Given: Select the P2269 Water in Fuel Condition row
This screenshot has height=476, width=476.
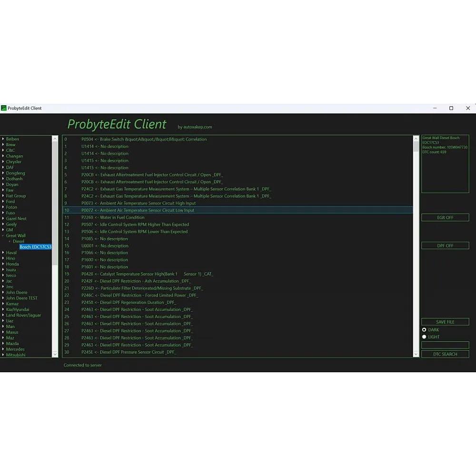Looking at the screenshot, I should pyautogui.click(x=238, y=218).
